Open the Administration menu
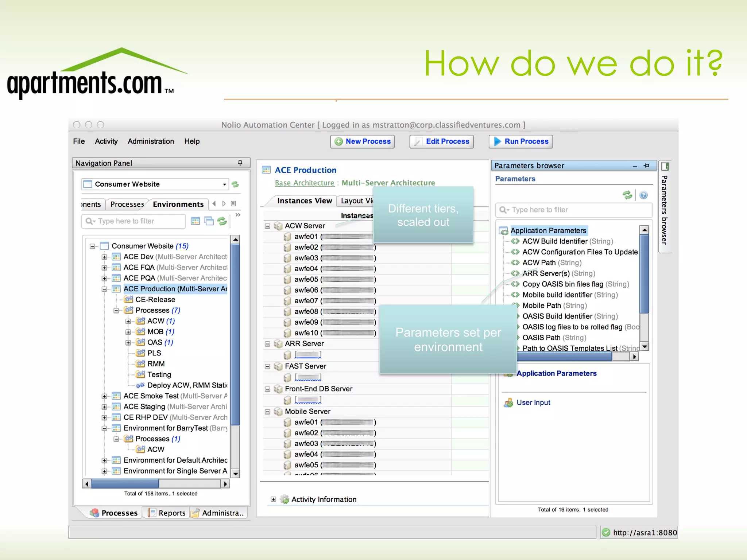747x560 pixels. tap(151, 141)
